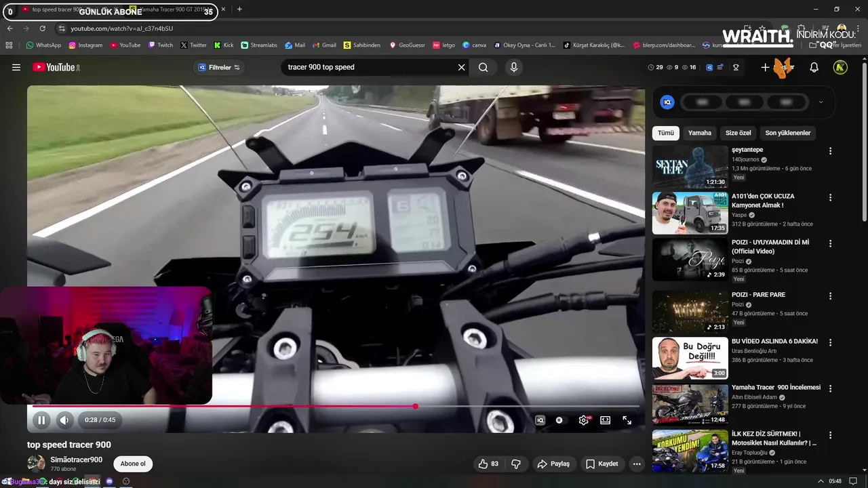Image resolution: width=868 pixels, height=488 pixels.
Task: Open the Simãotracer900 channel name
Action: [x=76, y=460]
